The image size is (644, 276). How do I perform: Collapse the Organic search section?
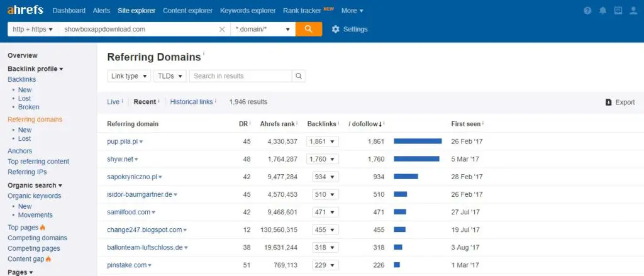(35, 185)
